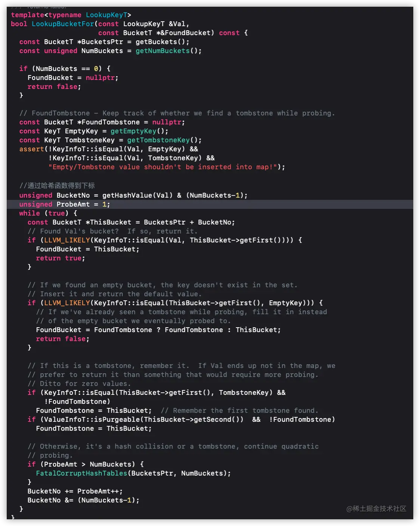Click the 'assert' keyword

click(32, 149)
